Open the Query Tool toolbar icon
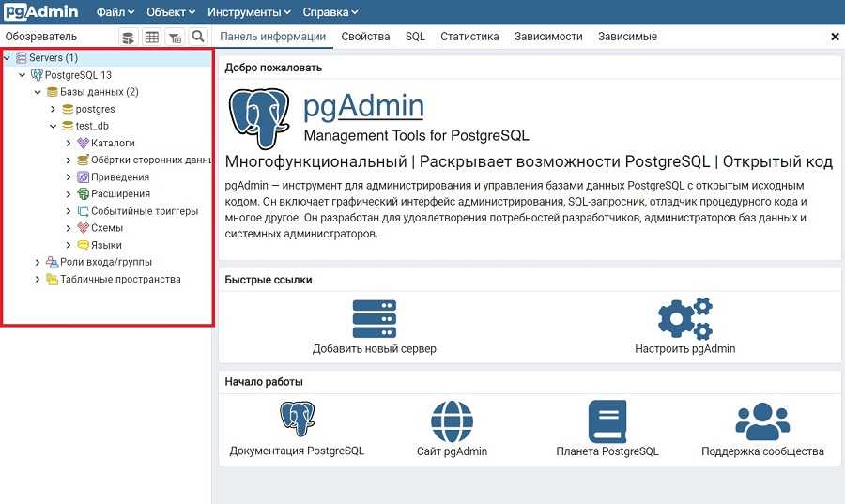Viewport: 845px width, 504px height. coord(128,37)
